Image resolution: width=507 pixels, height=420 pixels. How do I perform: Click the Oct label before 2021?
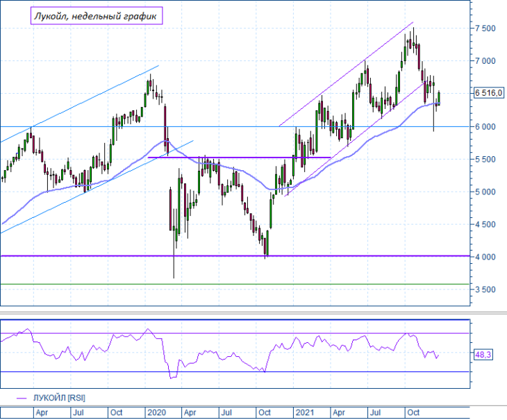click(265, 412)
